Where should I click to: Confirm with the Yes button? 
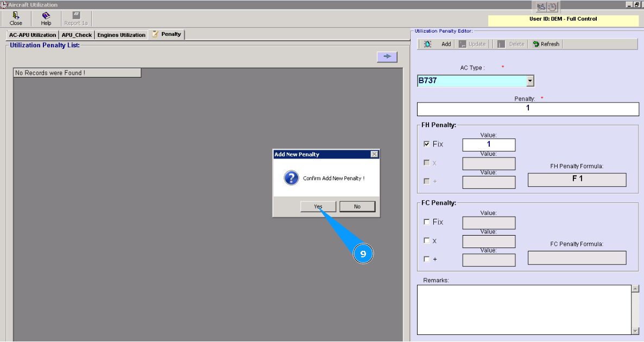pyautogui.click(x=318, y=206)
